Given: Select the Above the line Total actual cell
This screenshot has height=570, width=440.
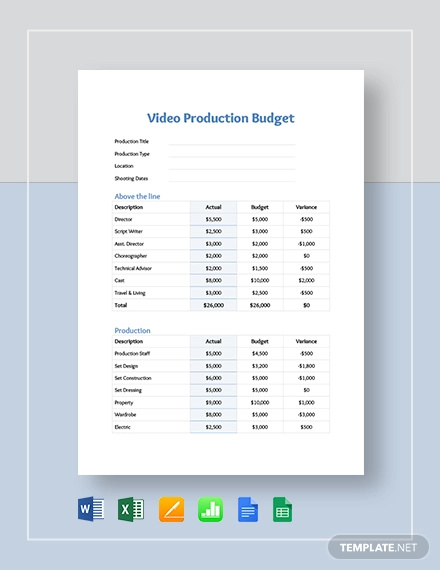Looking at the screenshot, I should 213,305.
